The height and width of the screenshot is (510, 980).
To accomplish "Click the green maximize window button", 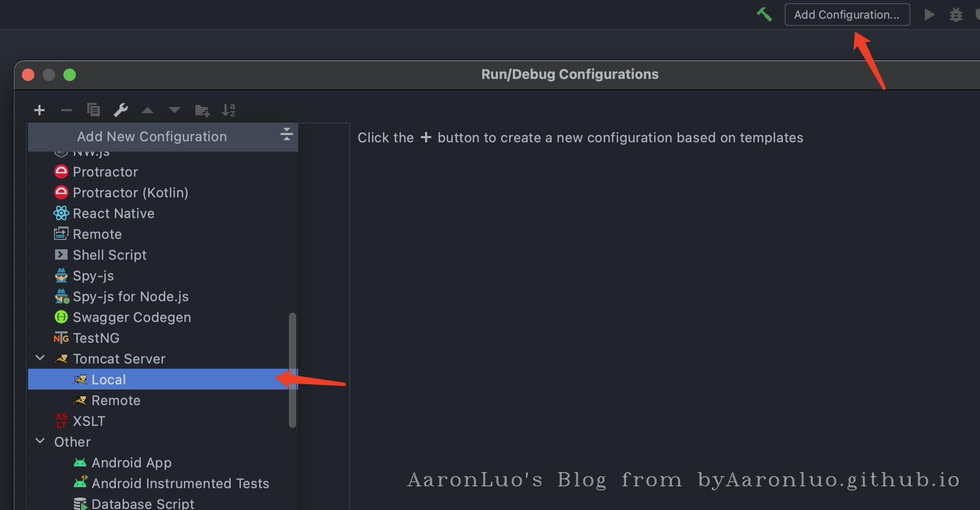I will click(x=70, y=75).
